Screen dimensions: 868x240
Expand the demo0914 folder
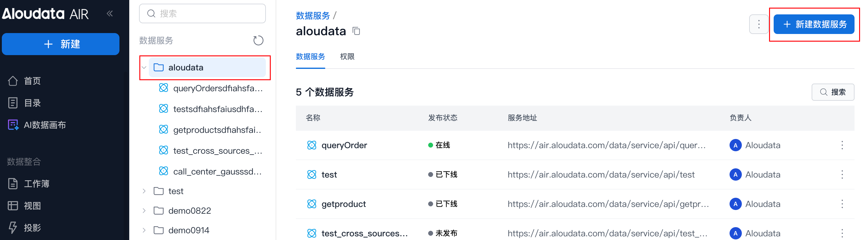click(144, 230)
